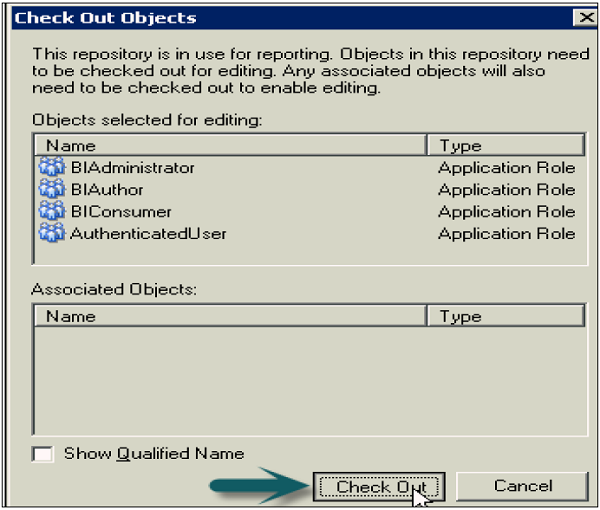The width and height of the screenshot is (600, 510).
Task: Close the Check Out Objects window
Action: coord(585,18)
